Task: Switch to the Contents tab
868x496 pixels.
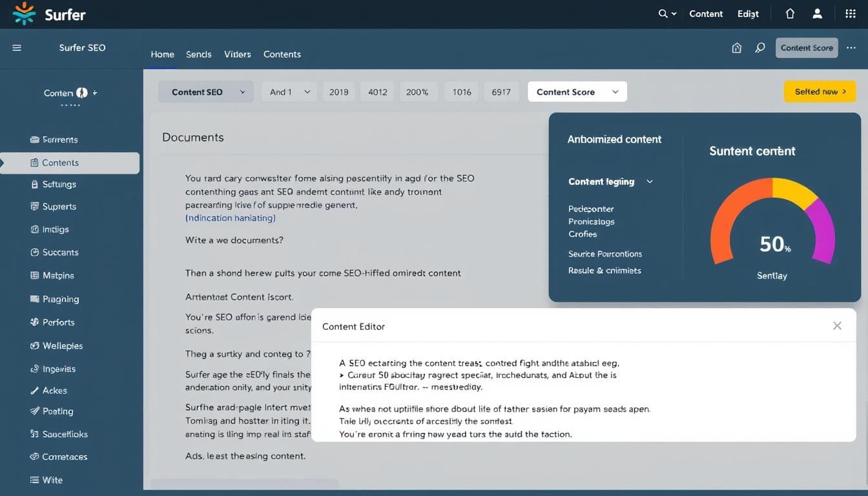Action: [x=282, y=54]
